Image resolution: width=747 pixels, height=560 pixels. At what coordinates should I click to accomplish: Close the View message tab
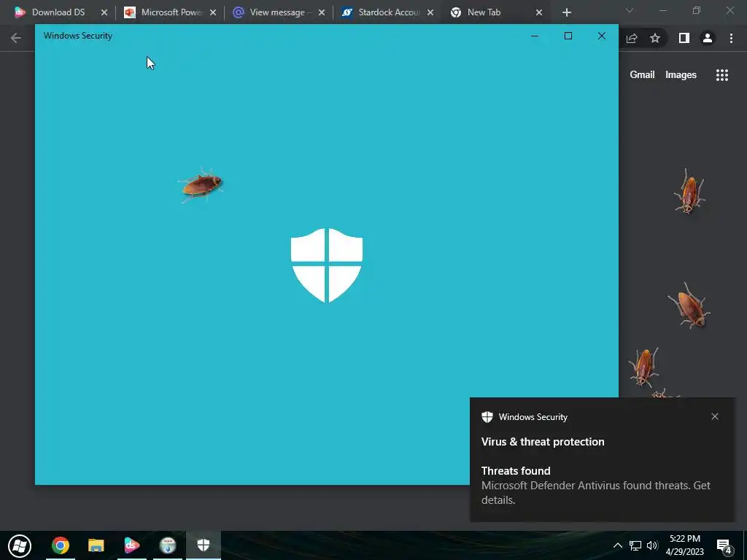click(x=322, y=12)
